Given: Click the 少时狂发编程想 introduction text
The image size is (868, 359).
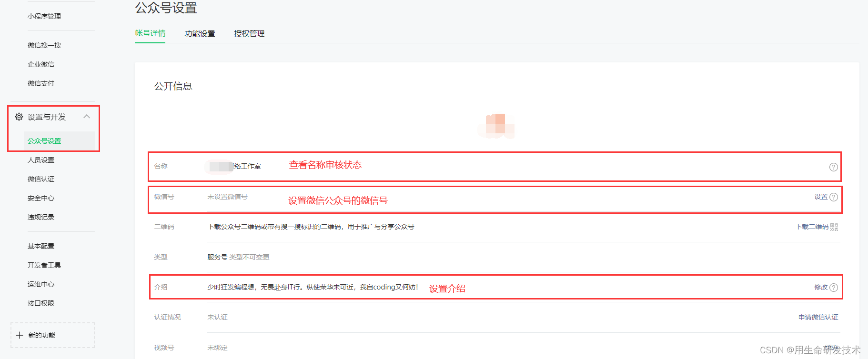Looking at the screenshot, I should [x=313, y=287].
